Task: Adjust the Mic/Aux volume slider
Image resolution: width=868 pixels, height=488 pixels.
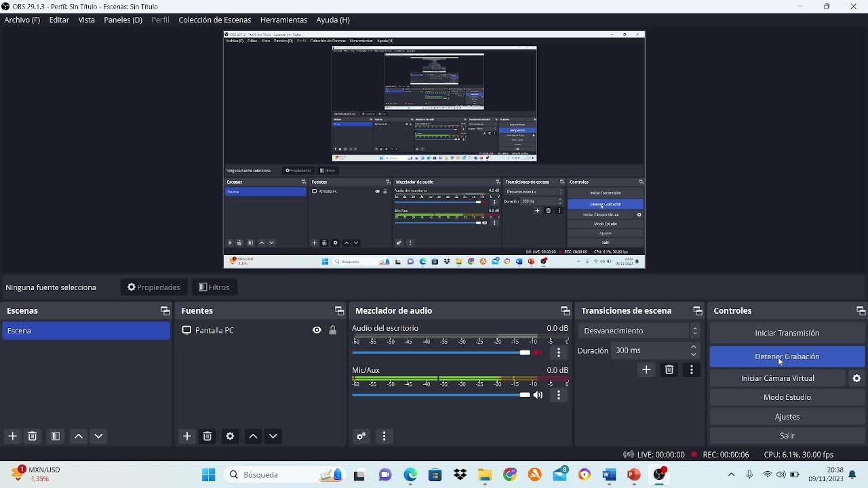Action: pos(441,394)
